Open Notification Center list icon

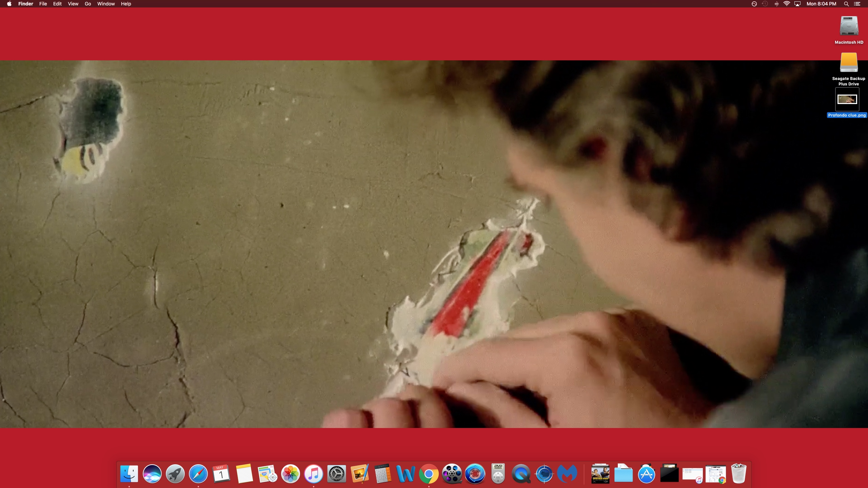click(x=857, y=4)
